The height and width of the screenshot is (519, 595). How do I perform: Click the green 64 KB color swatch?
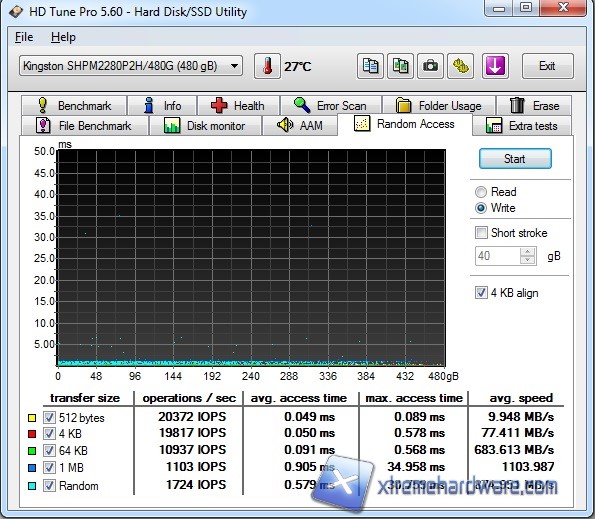click(32, 451)
